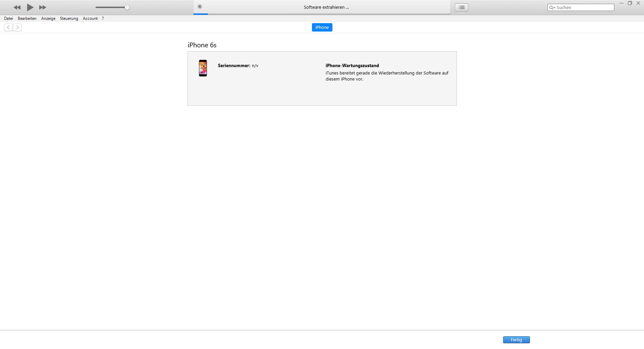Click the Fertig button
Viewport: 644px width, 349px height.
(517, 340)
